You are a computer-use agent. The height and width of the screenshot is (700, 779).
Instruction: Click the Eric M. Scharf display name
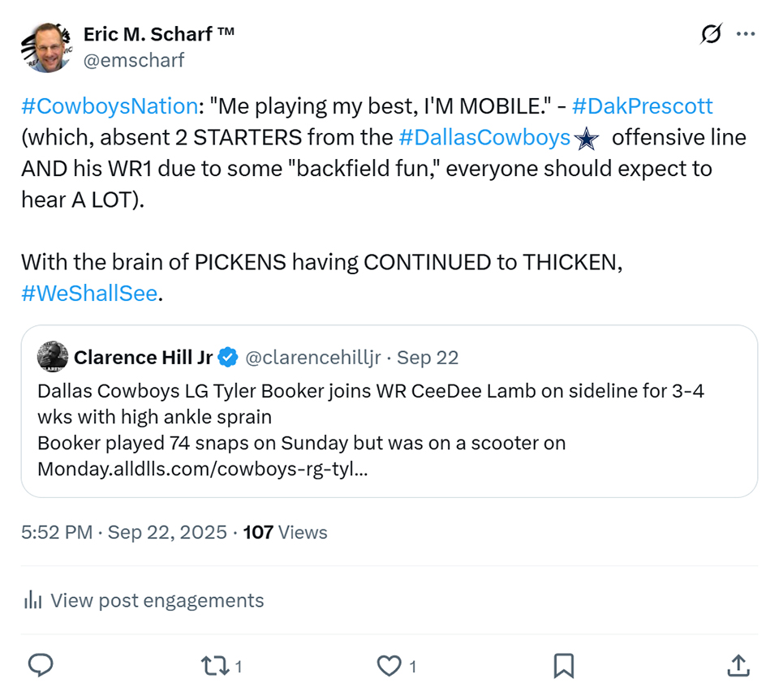pos(159,34)
